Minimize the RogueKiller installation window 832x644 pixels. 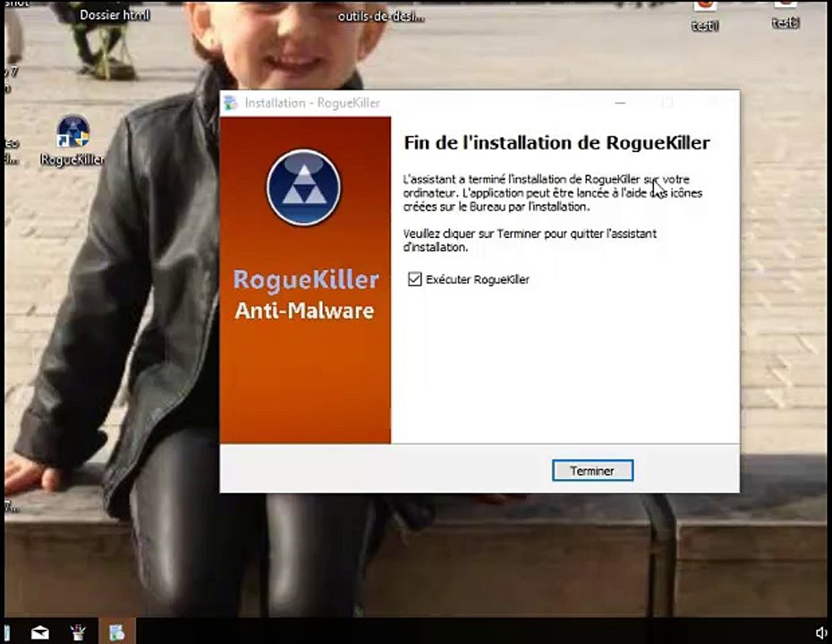620,103
